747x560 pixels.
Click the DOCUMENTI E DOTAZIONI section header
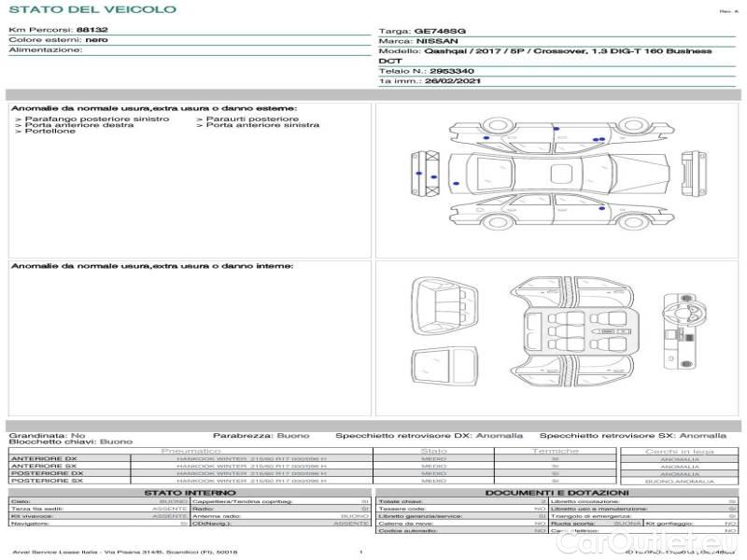pyautogui.click(x=557, y=492)
